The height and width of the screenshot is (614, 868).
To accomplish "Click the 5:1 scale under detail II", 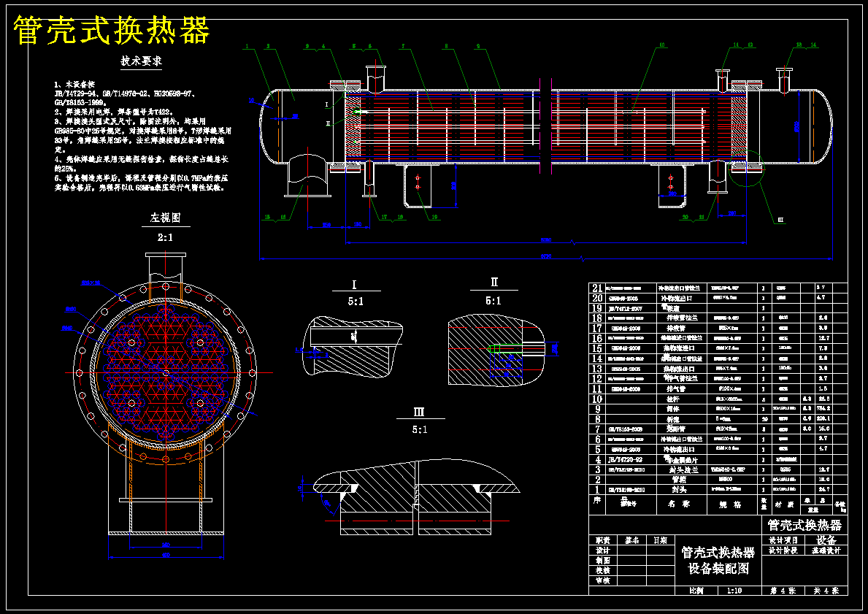I will point(493,302).
